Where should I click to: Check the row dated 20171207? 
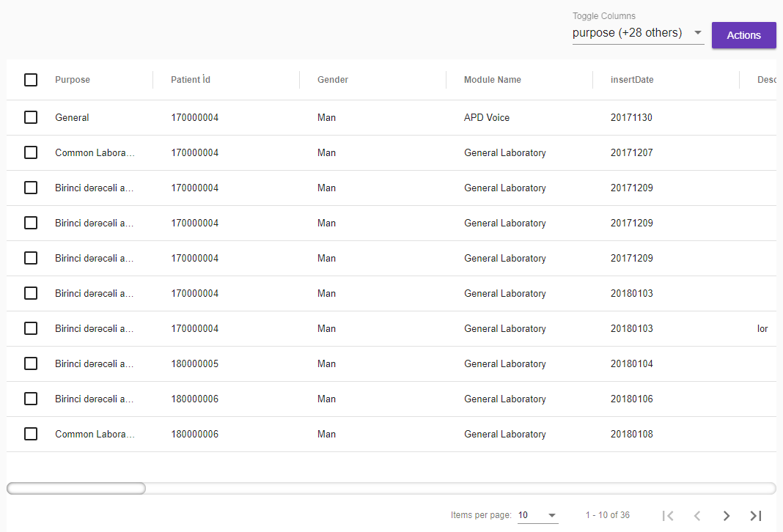pyautogui.click(x=31, y=152)
